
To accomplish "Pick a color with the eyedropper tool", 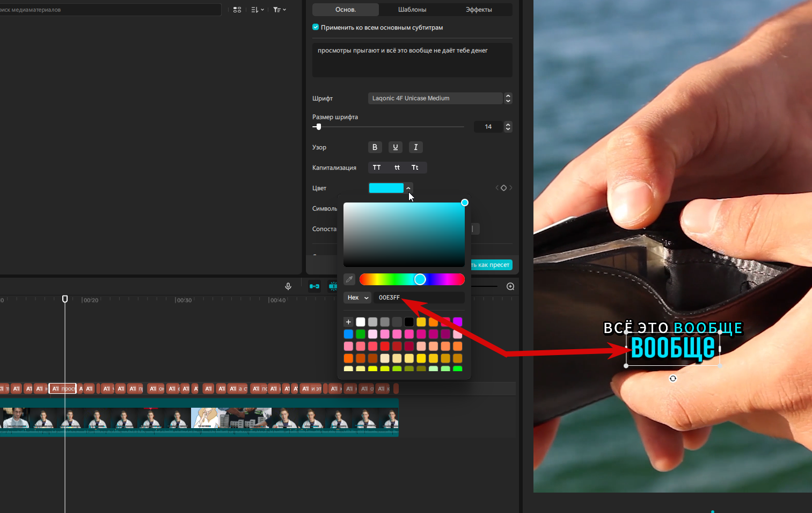I will click(x=349, y=279).
